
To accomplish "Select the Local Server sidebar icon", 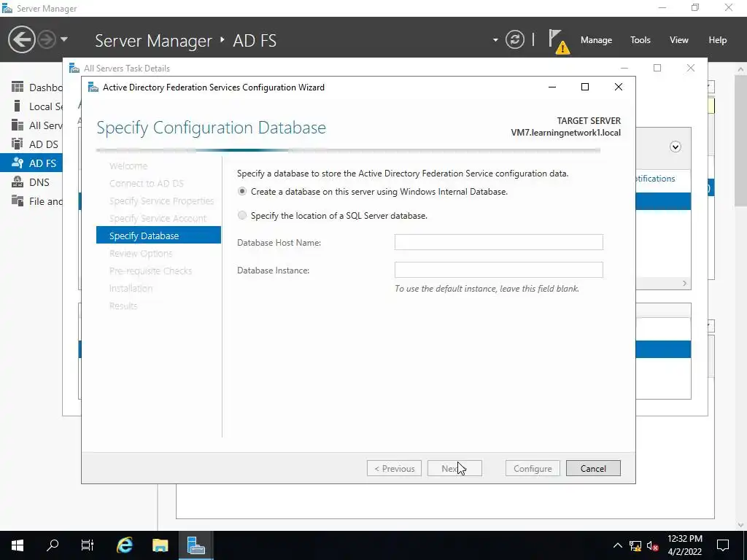I will pyautogui.click(x=18, y=106).
